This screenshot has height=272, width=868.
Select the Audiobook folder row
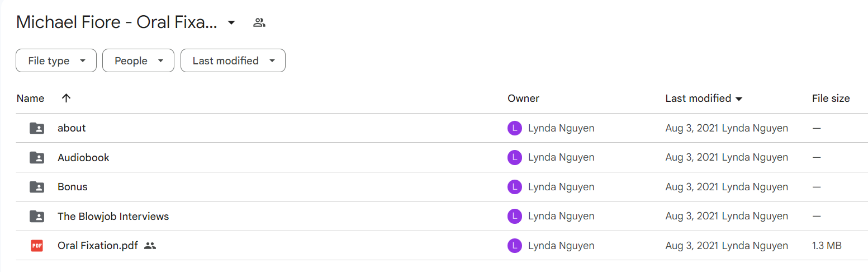click(434, 157)
